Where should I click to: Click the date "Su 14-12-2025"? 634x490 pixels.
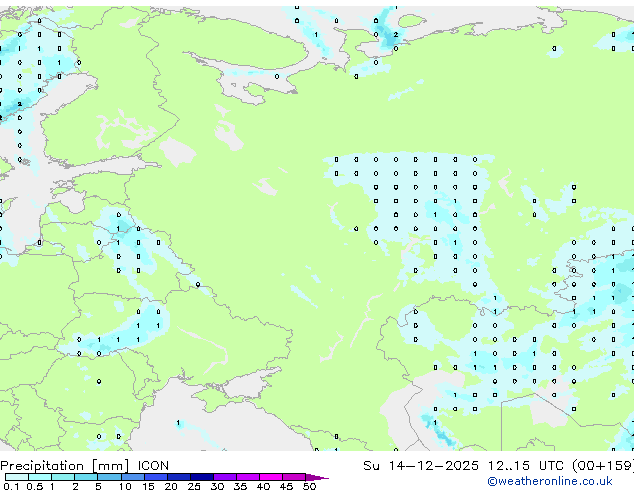click(421, 466)
